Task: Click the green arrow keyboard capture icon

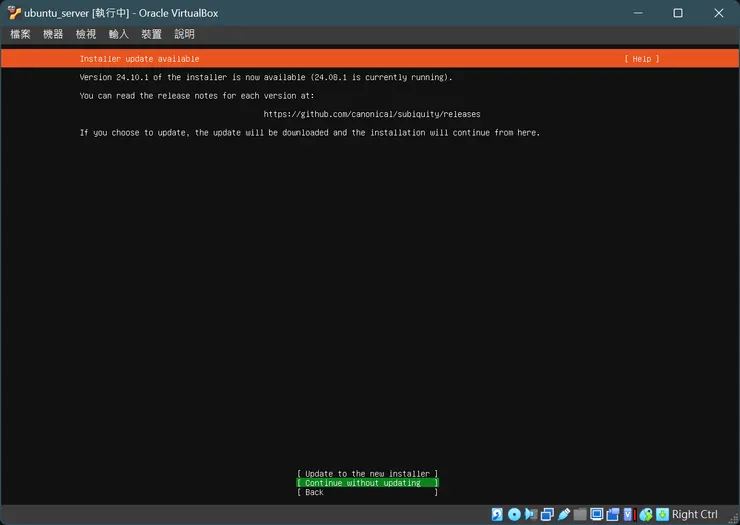Action: click(662, 514)
